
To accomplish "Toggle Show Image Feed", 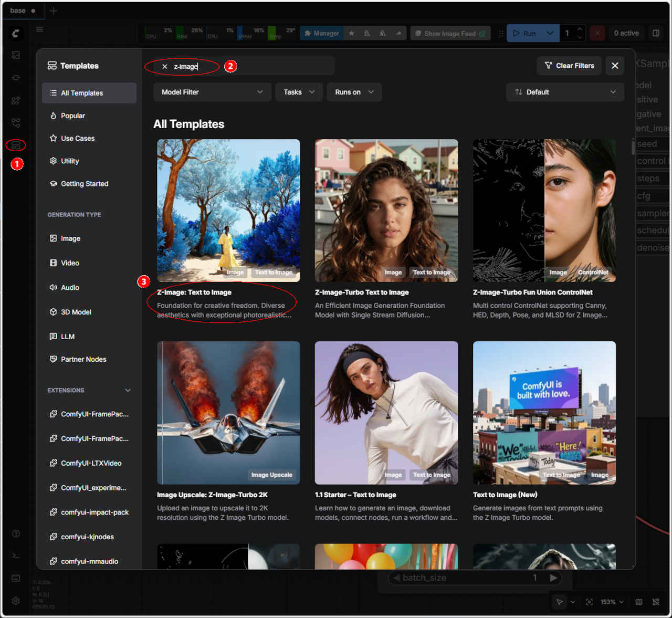I will click(450, 33).
